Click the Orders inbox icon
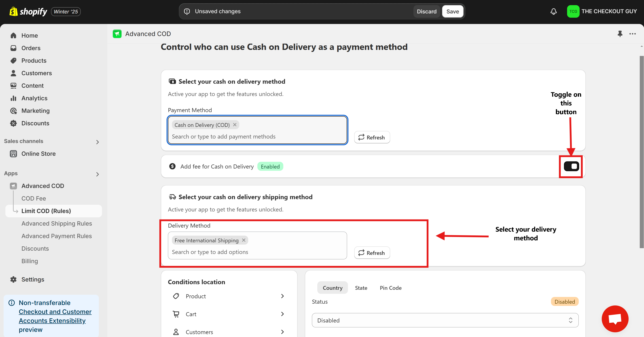 [13, 48]
